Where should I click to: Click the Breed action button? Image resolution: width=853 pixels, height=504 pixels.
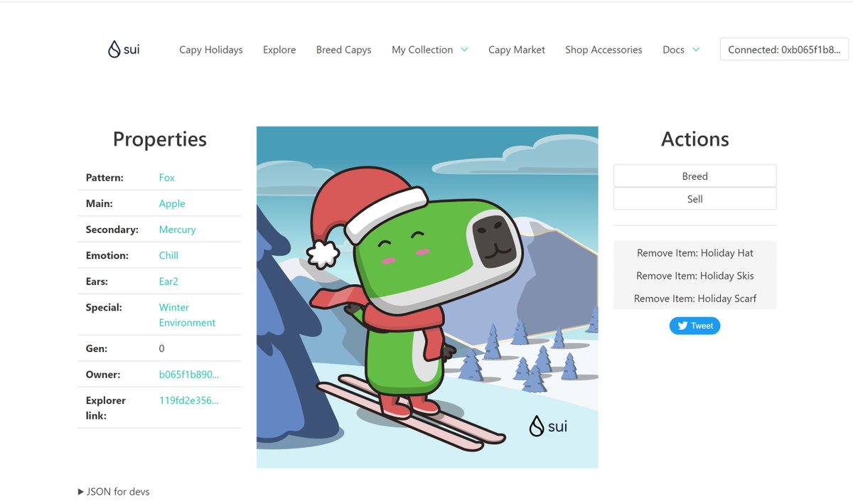pos(695,176)
